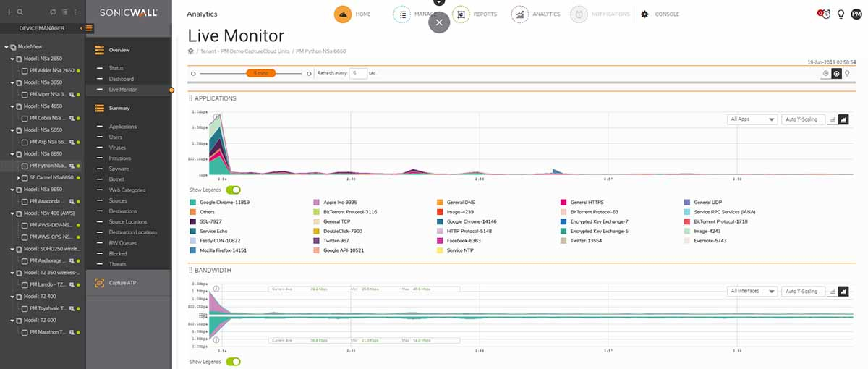The width and height of the screenshot is (868, 369).
Task: Click Auto Y-Scaling button in Bandwidth panel
Action: click(803, 291)
